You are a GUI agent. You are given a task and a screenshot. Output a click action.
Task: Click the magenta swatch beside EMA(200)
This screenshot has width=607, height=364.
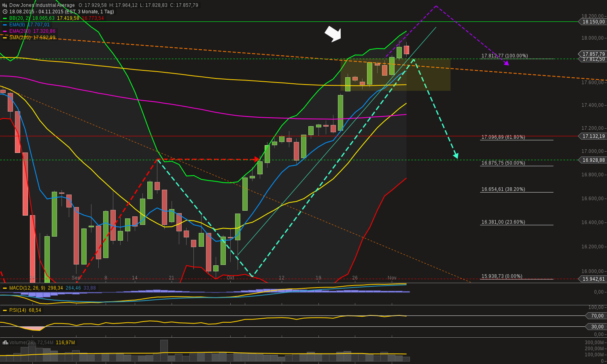(5, 31)
